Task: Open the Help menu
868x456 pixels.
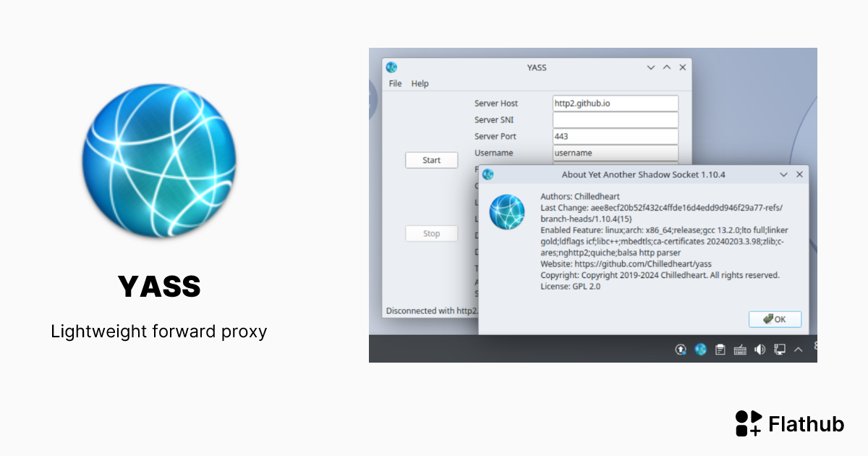Action: [420, 84]
